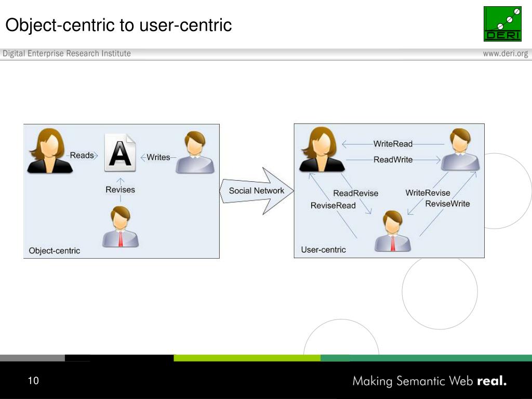Click the slide number 10
Image resolution: width=532 pixels, height=399 pixels.
[33, 380]
